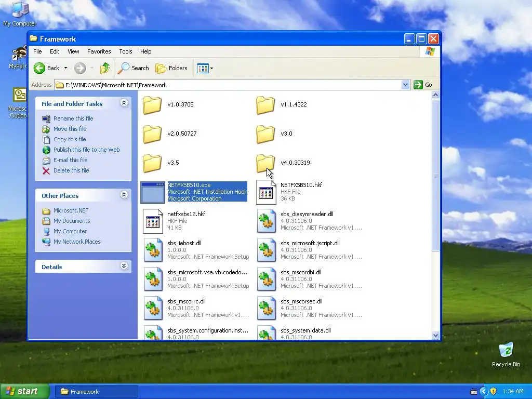Select the NETFXSBS10.exe application icon

153,192
